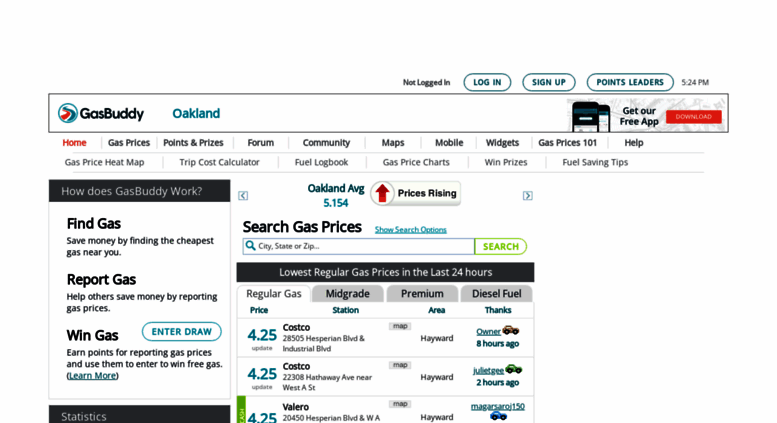Click the Learn More link

pyautogui.click(x=93, y=375)
